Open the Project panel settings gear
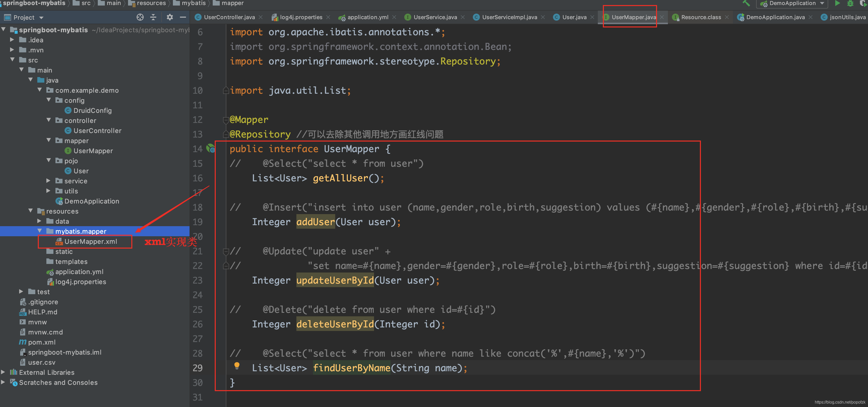Screen dimensions: 868x407 (x=170, y=17)
